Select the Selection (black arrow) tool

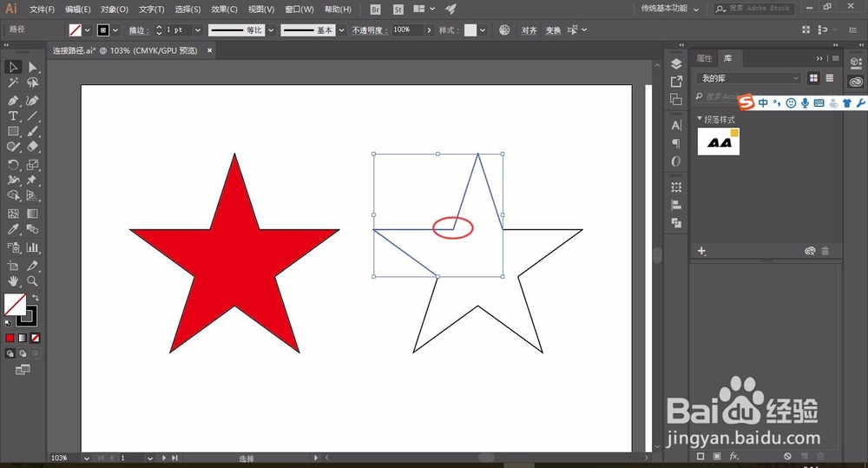coord(13,67)
